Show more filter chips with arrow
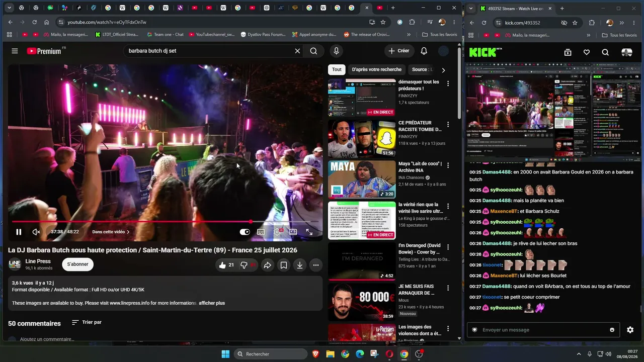The width and height of the screenshot is (644, 362). tap(443, 70)
